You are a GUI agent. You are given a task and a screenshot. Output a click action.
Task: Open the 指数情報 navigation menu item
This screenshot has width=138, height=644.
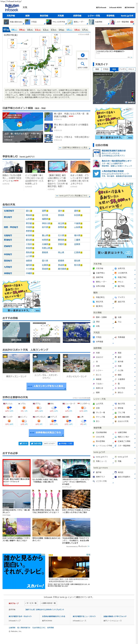click(x=77, y=16)
